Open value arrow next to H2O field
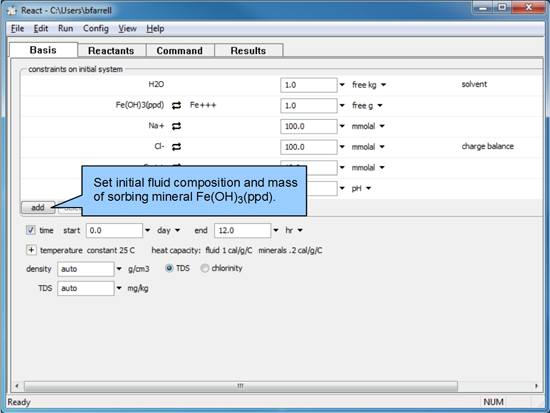The image size is (550, 413). (342, 85)
